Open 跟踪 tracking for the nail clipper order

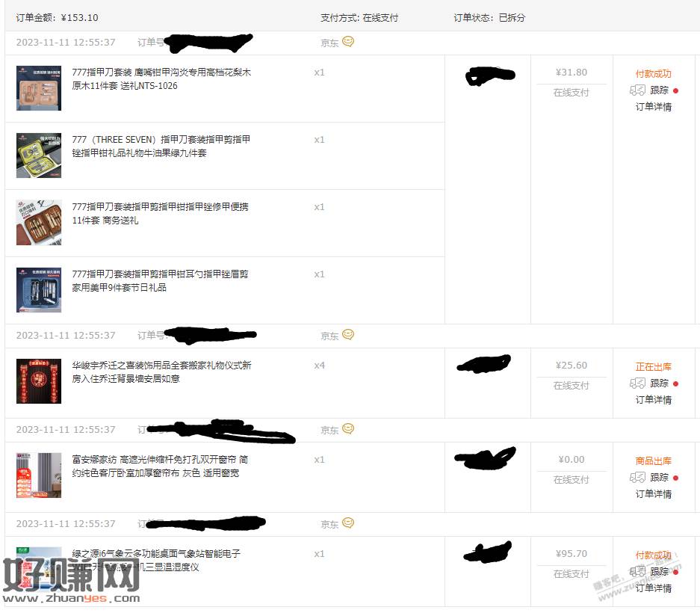pyautogui.click(x=660, y=90)
